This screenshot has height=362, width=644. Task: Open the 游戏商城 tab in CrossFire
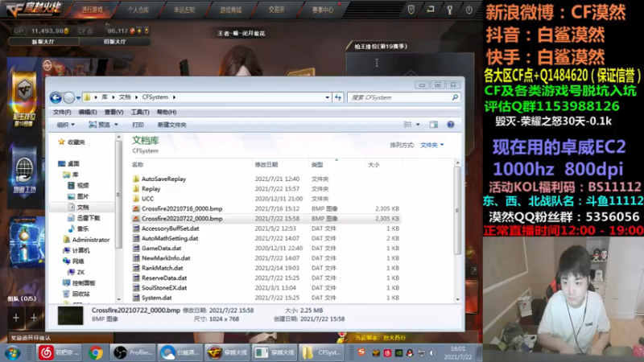coord(230,10)
